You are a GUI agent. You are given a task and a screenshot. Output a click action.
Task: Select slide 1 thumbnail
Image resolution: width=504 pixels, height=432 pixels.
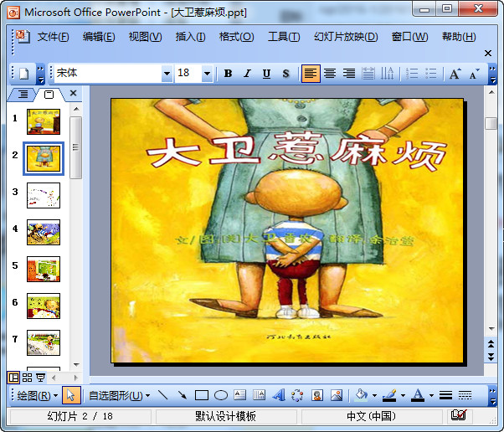(44, 121)
